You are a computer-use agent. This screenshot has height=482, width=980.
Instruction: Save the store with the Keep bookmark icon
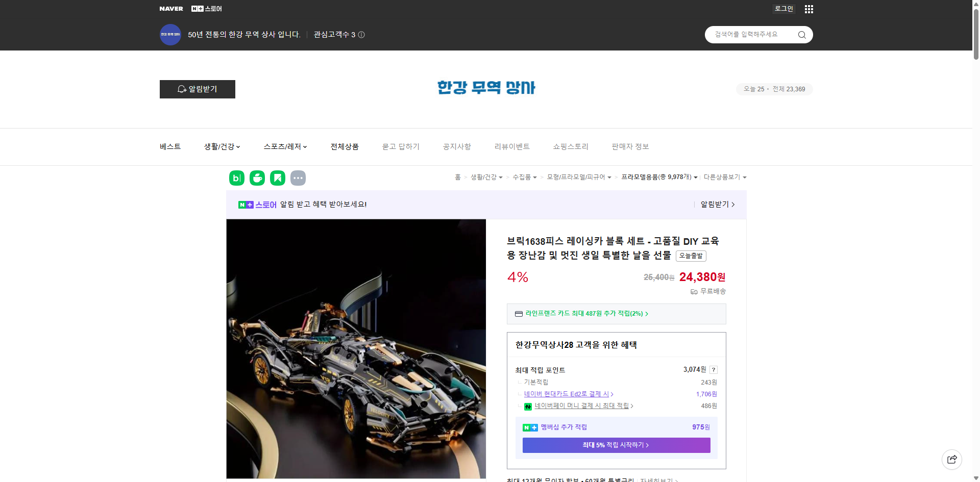click(x=278, y=178)
